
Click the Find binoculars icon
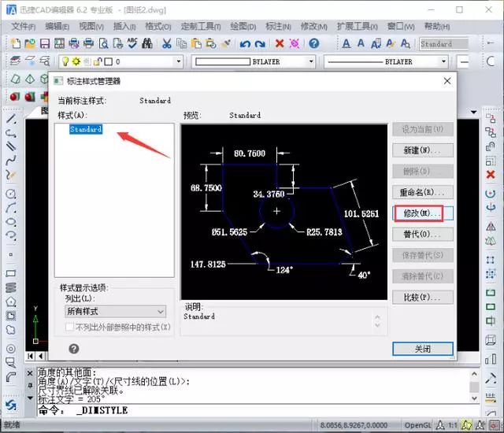click(147, 43)
